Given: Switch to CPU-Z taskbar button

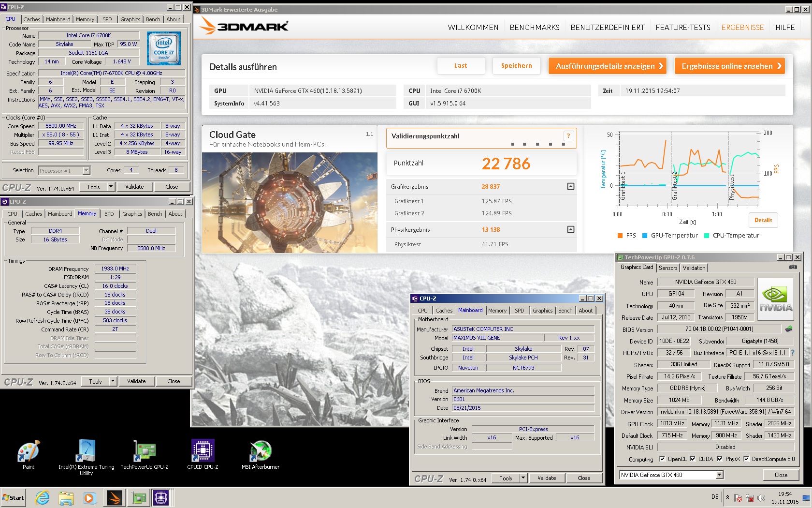Looking at the screenshot, I should pos(161,497).
